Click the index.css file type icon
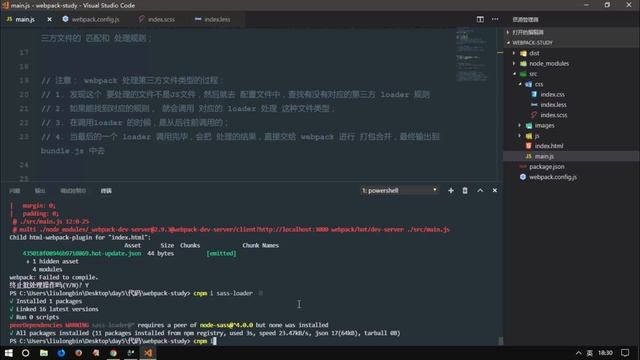Screen dimensions: 640x360 click(534, 94)
